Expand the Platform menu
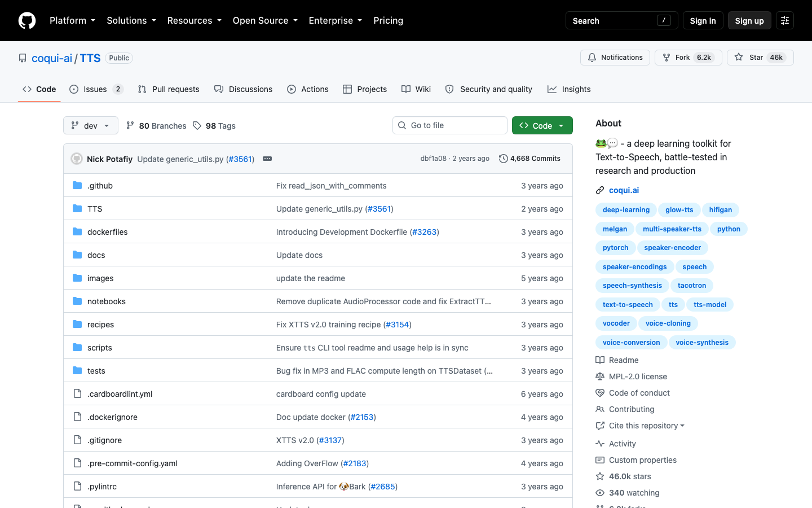This screenshot has width=812, height=508. (72, 20)
